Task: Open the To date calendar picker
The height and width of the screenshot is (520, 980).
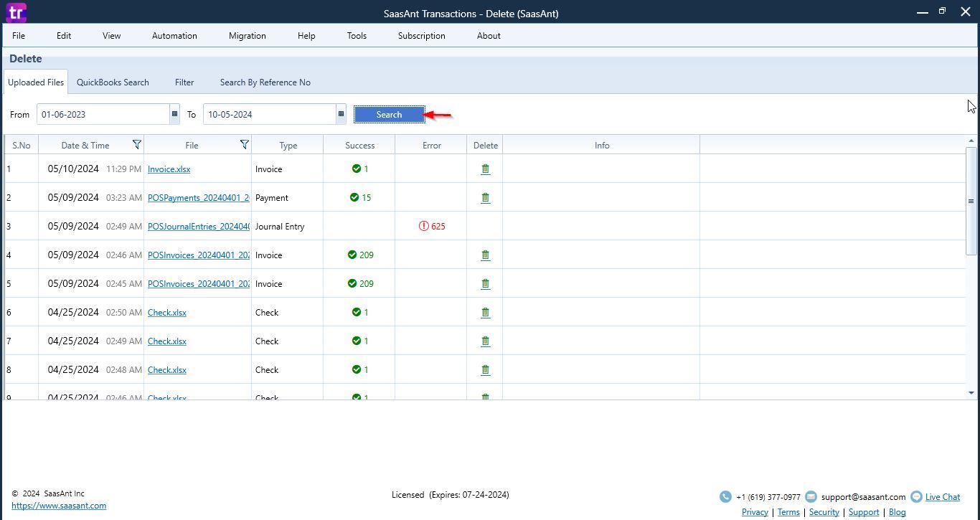Action: tap(341, 114)
